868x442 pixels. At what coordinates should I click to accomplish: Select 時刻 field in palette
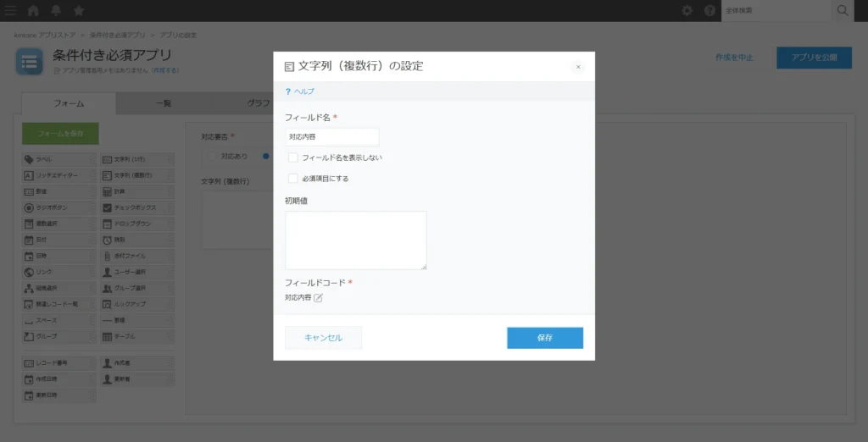137,240
